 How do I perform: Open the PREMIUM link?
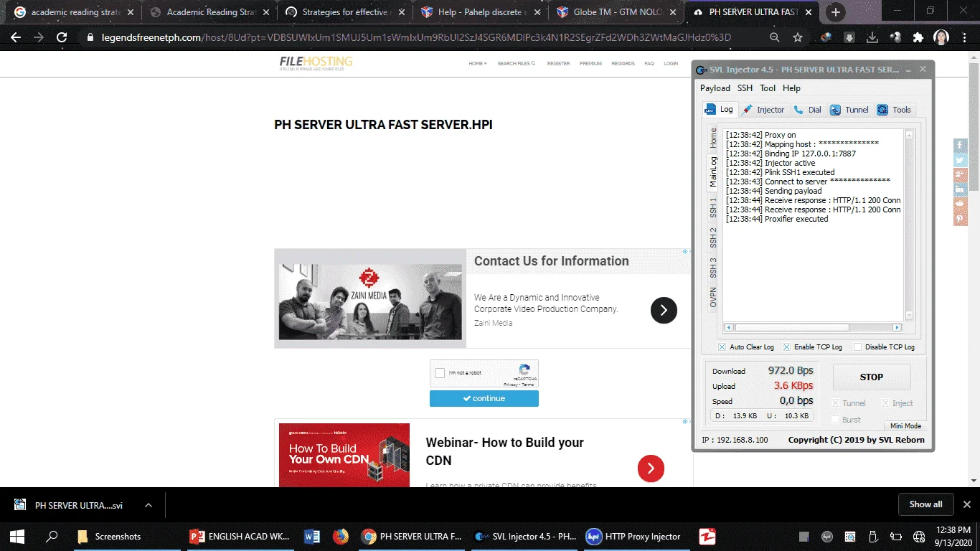click(x=590, y=64)
